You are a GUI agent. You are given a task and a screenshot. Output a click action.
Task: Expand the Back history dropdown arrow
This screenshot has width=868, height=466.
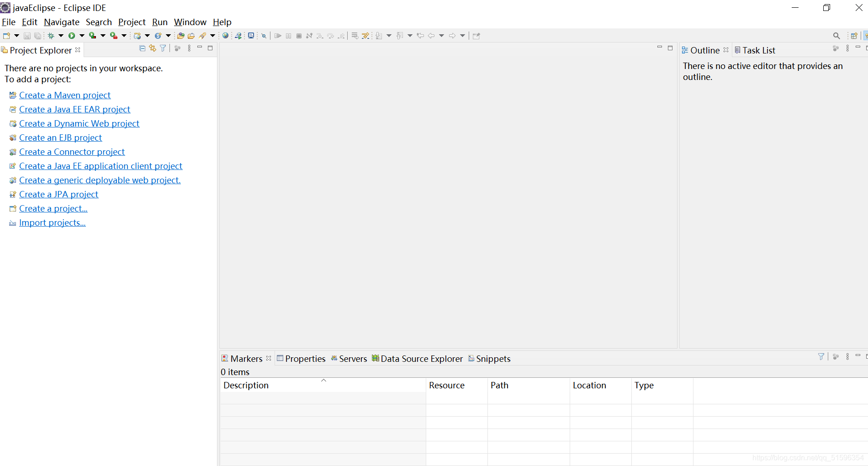click(441, 36)
